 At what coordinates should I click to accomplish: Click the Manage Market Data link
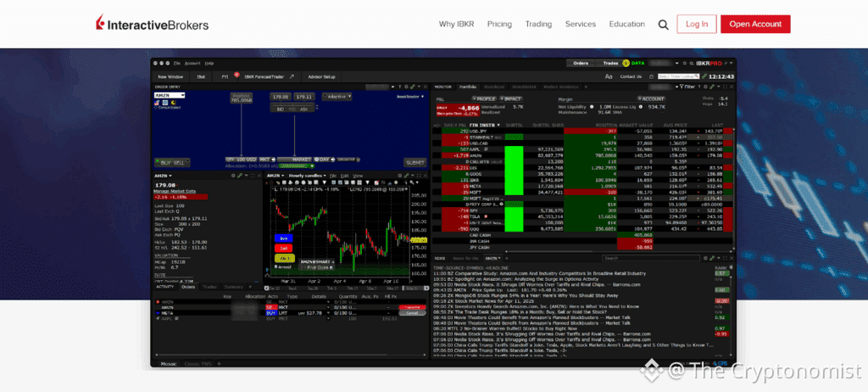click(x=174, y=191)
